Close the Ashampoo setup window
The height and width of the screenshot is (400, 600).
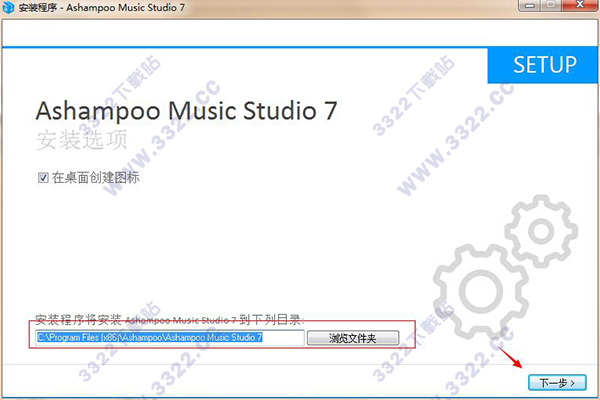point(580,5)
